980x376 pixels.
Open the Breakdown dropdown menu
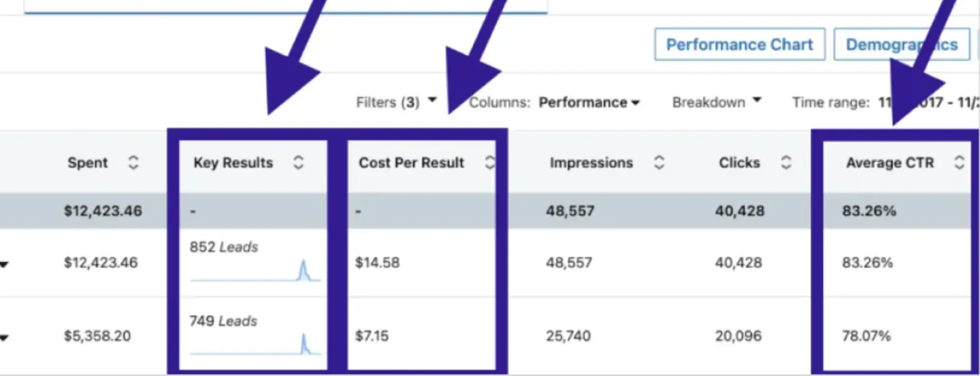(716, 102)
